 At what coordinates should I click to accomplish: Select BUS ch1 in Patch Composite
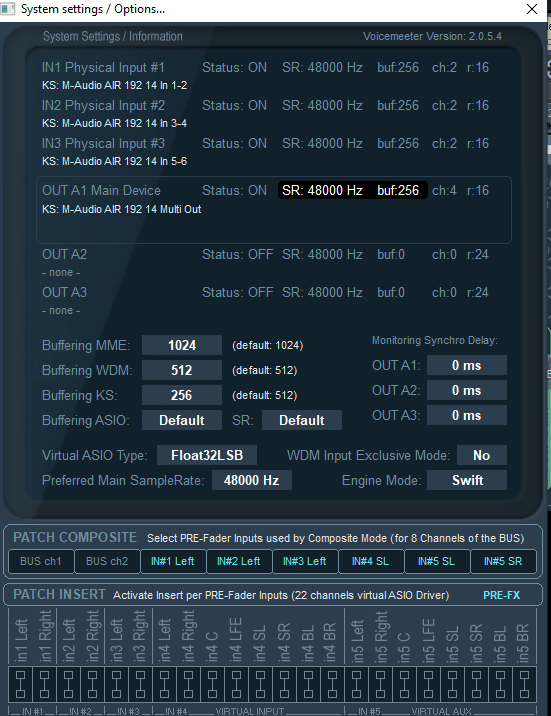[41, 561]
